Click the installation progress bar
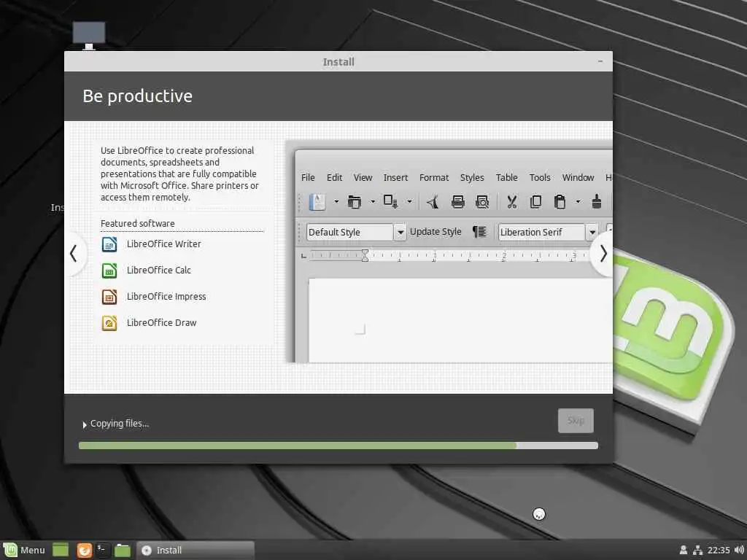747x560 pixels. 338,446
